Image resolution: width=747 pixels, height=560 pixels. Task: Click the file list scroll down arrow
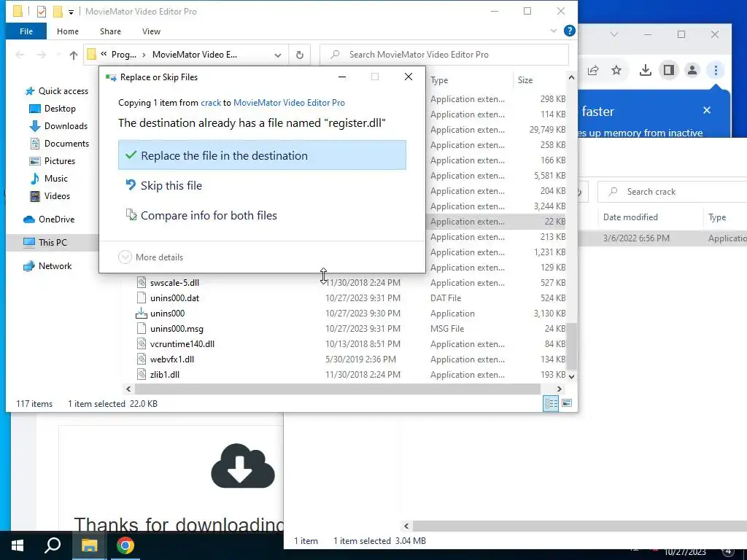click(572, 376)
